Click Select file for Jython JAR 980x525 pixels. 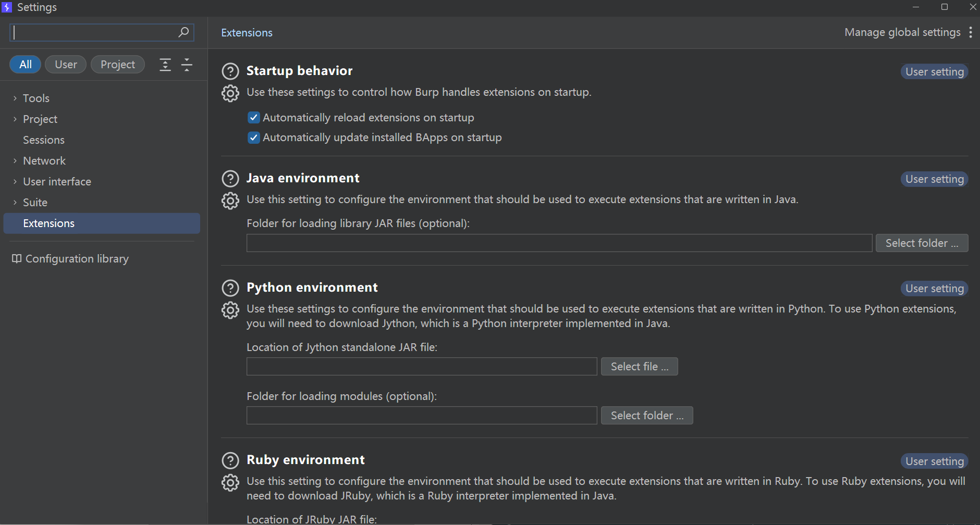pyautogui.click(x=639, y=367)
